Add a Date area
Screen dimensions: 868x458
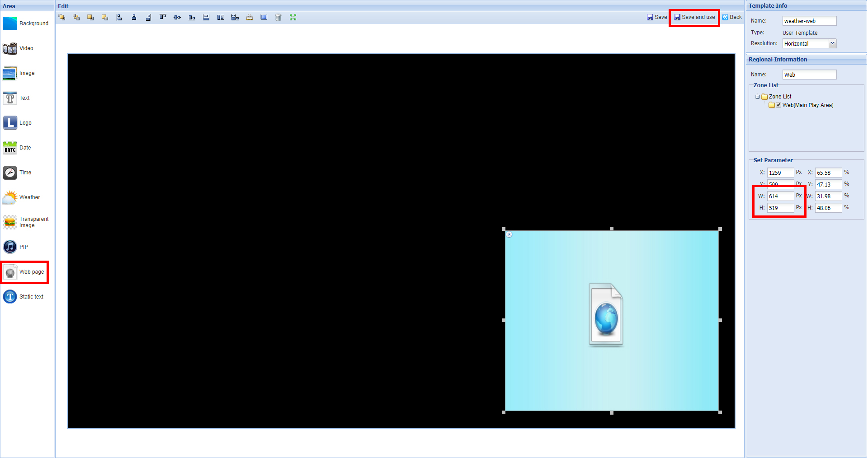pyautogui.click(x=17, y=148)
